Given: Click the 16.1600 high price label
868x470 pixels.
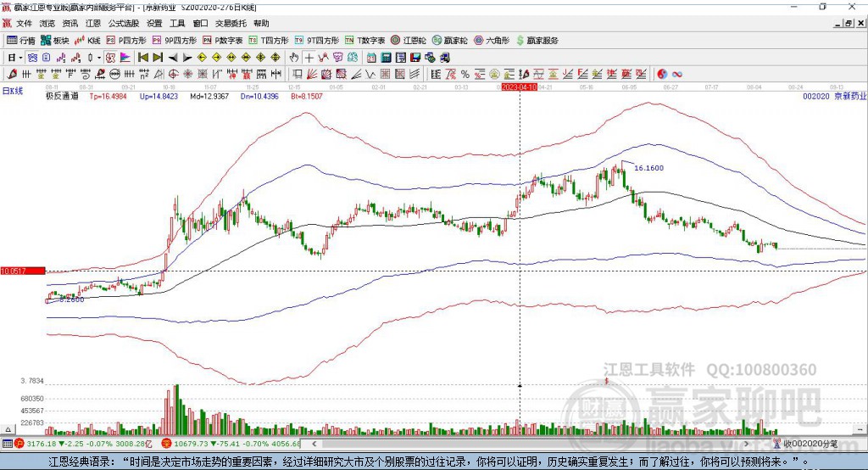Looking at the screenshot, I should [x=648, y=168].
